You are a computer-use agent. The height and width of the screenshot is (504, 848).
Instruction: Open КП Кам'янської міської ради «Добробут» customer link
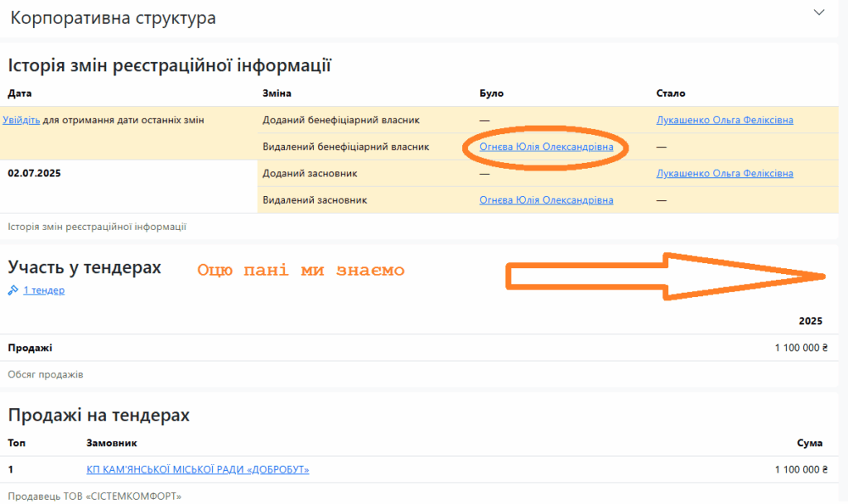pos(197,470)
